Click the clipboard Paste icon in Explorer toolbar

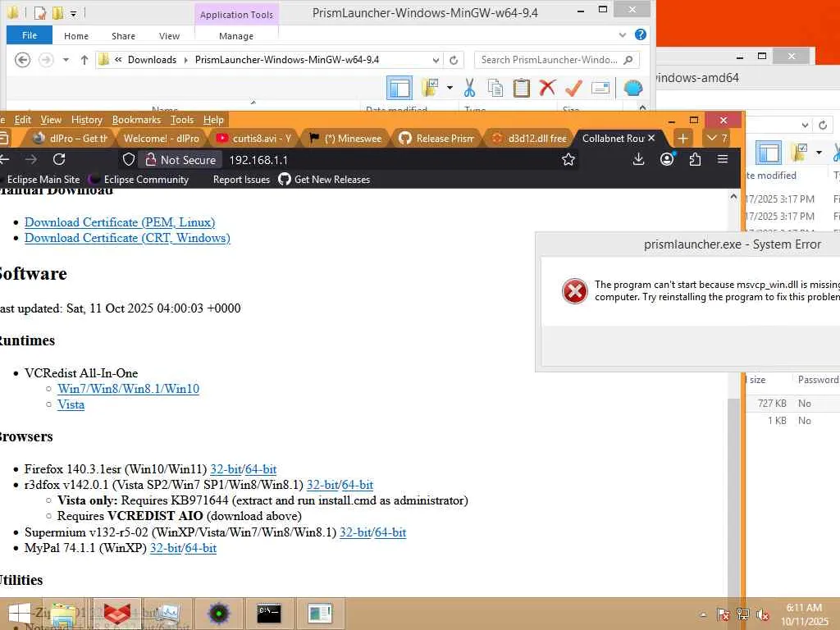[521, 88]
